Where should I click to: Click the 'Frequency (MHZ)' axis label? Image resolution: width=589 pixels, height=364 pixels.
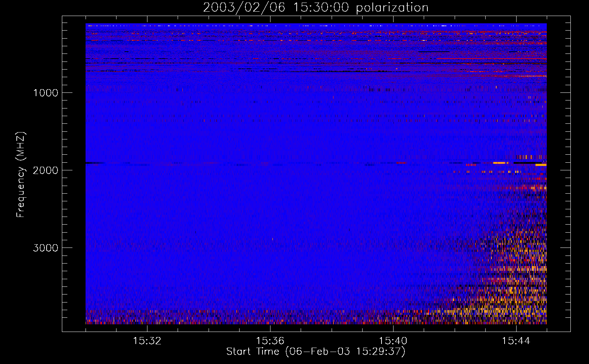point(21,175)
